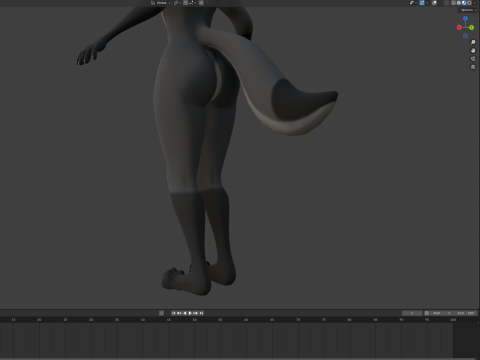This screenshot has height=360, width=480.
Task: Toggle proportional editing in header
Action: pyautogui.click(x=201, y=3)
